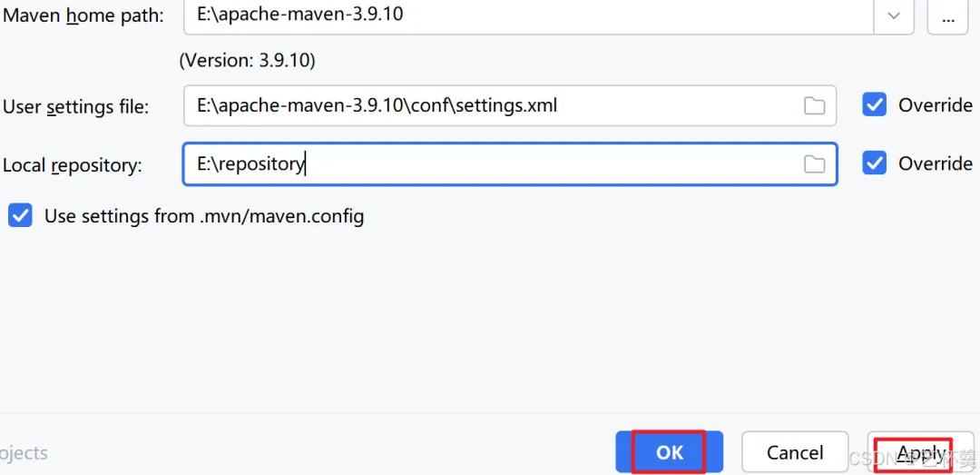Click the ellipsis browse button beside Maven home path
Screen dimensions: 980x475
[947, 15]
